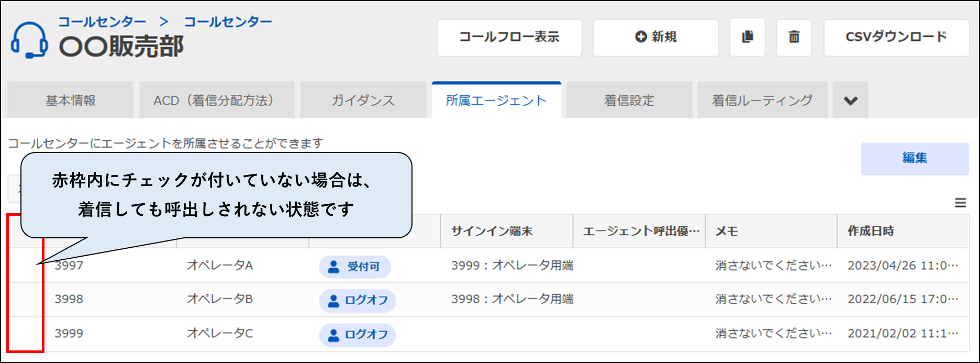Expand the more-tabs chevron dropdown
The image size is (980, 363).
click(x=851, y=101)
